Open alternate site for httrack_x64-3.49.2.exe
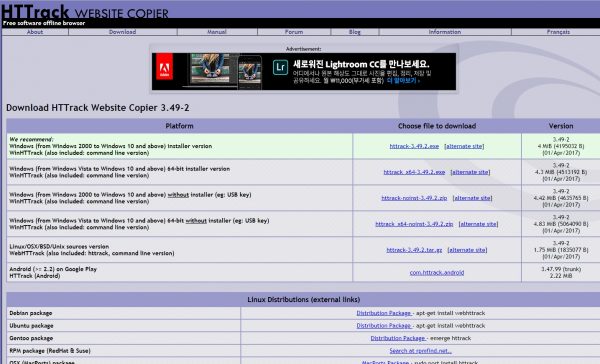The width and height of the screenshot is (600, 364). tap(470, 172)
